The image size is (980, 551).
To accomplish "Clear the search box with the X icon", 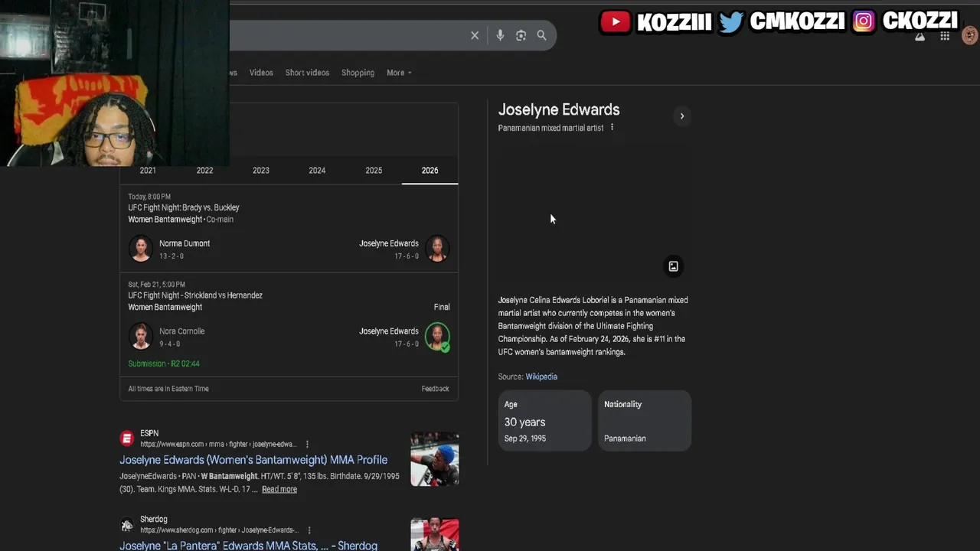I will (x=475, y=35).
